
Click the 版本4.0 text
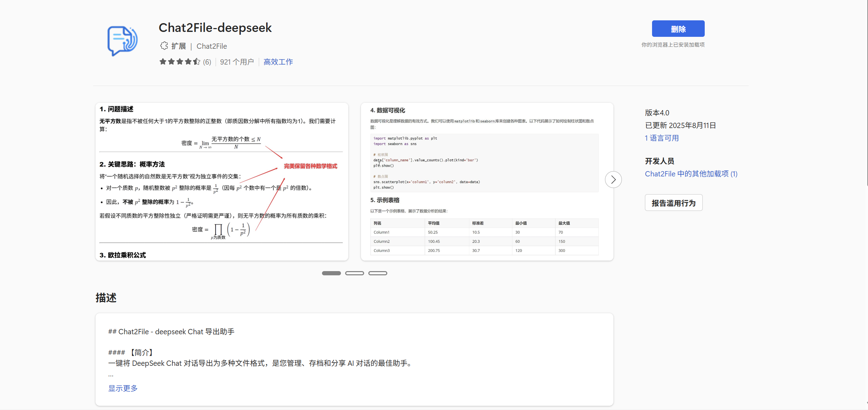pyautogui.click(x=657, y=113)
